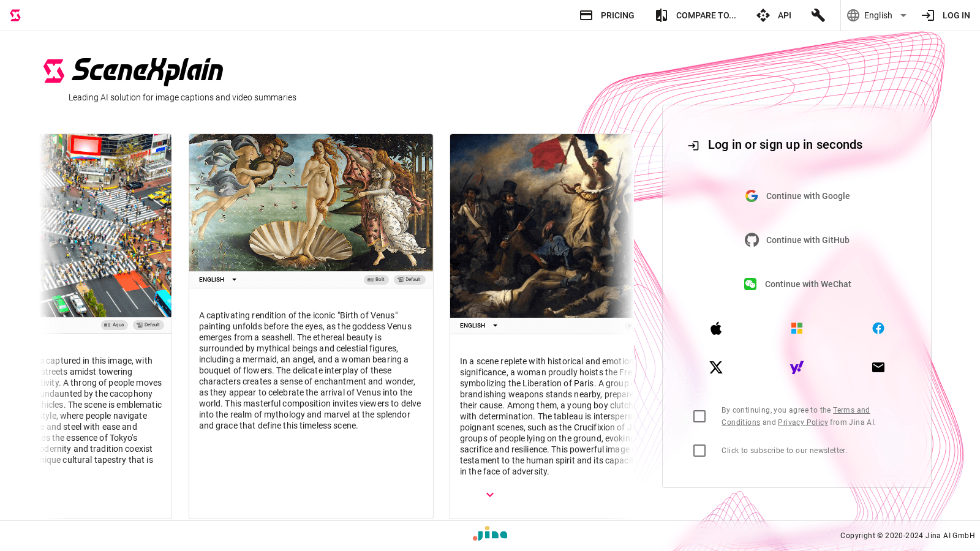The height and width of the screenshot is (551, 980).
Task: Sign in with the Microsoft icon
Action: point(797,329)
